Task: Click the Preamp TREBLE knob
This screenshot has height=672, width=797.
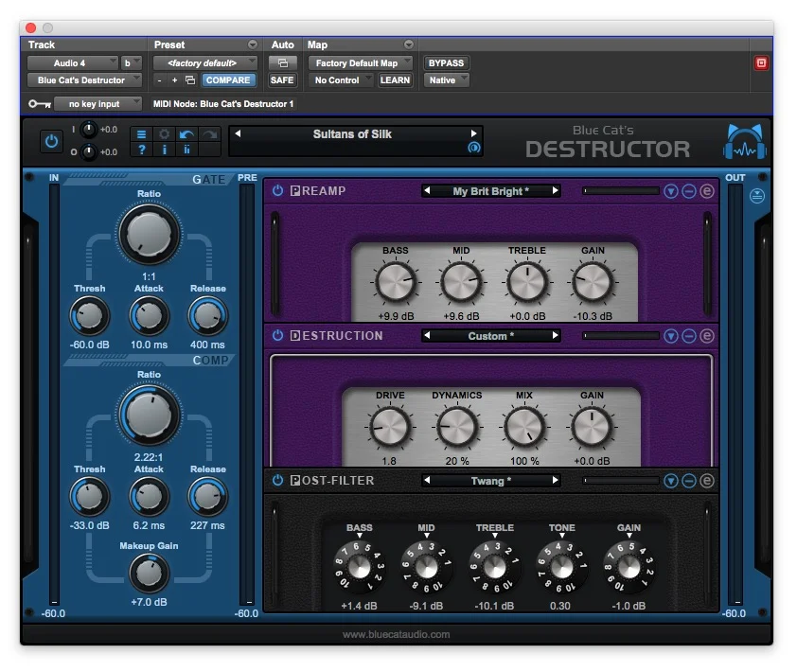Action: [527, 282]
